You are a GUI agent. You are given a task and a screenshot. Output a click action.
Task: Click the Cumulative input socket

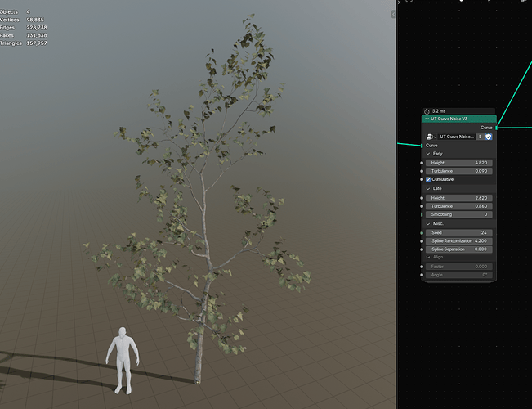point(422,179)
